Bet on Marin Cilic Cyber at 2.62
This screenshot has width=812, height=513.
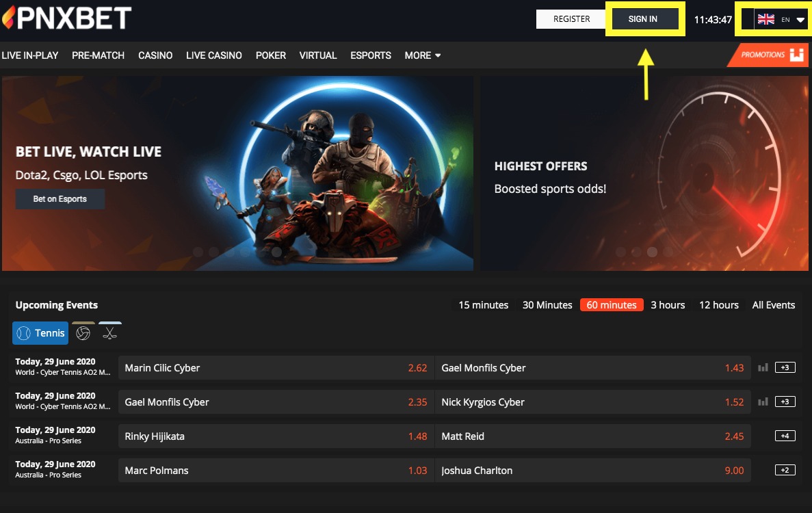pos(276,367)
